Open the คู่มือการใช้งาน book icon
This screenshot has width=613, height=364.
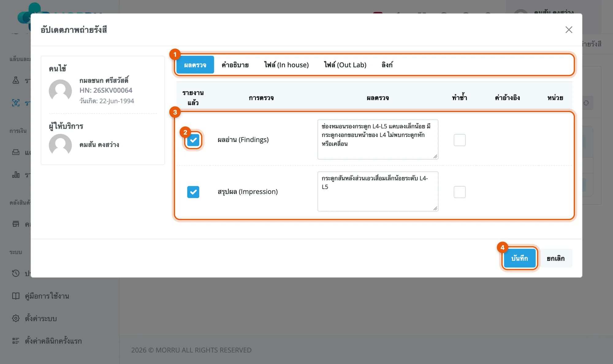tap(16, 296)
